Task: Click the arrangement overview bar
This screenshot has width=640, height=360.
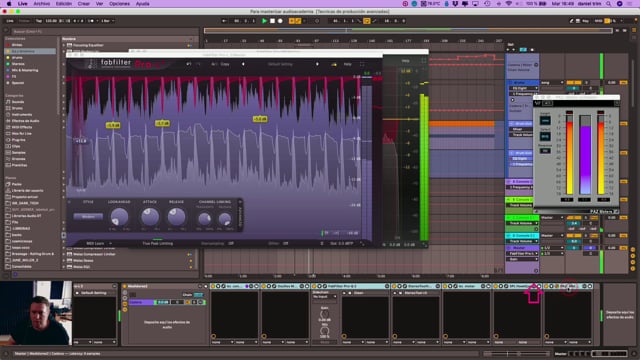Action: click(x=408, y=31)
